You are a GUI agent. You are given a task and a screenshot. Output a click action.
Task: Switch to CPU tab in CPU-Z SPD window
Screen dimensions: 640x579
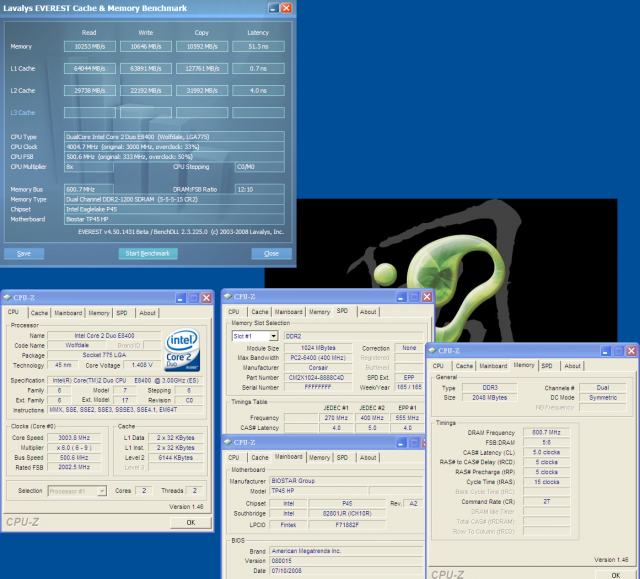[233, 312]
